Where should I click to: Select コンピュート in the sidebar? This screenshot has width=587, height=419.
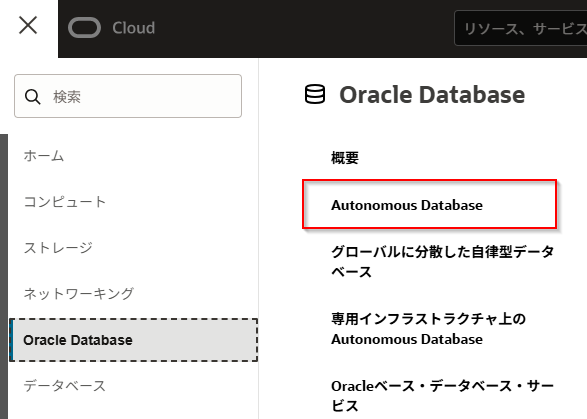[65, 201]
